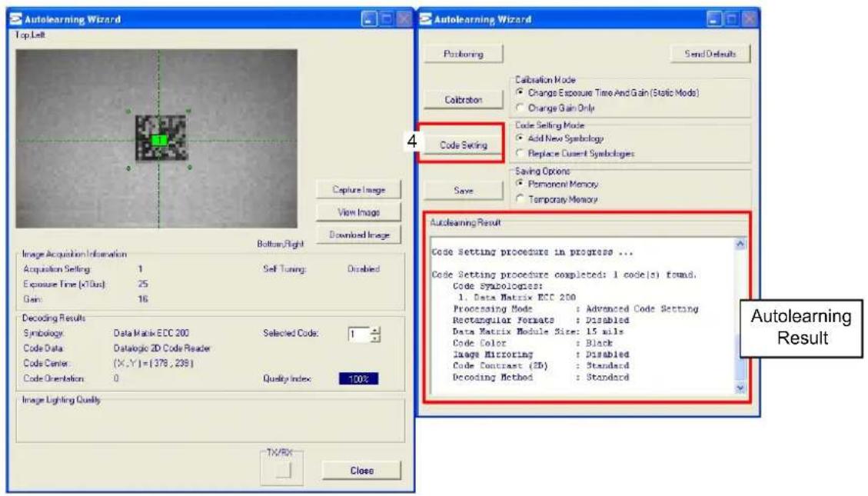Click the 'Decoding Method' result line
868x496 pixels.
540,378
